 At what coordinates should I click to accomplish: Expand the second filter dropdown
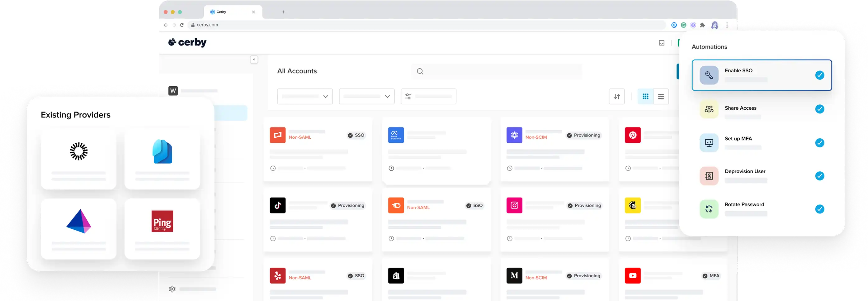pos(367,96)
